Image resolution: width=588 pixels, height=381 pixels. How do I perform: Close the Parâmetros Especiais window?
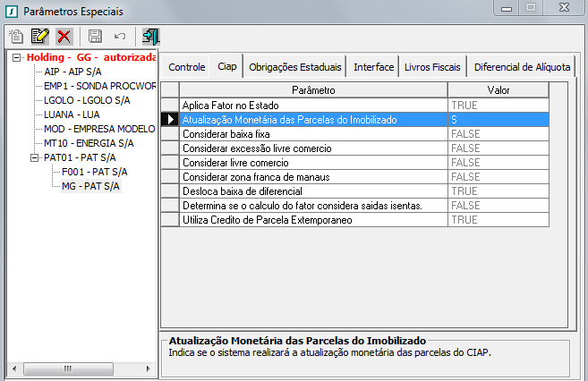click(x=564, y=7)
